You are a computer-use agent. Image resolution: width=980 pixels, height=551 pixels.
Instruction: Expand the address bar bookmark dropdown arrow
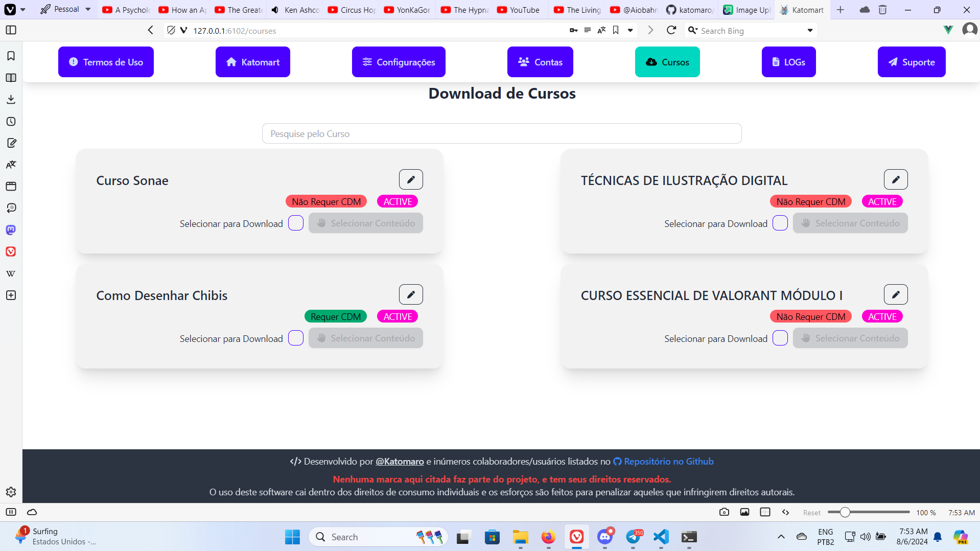click(630, 30)
